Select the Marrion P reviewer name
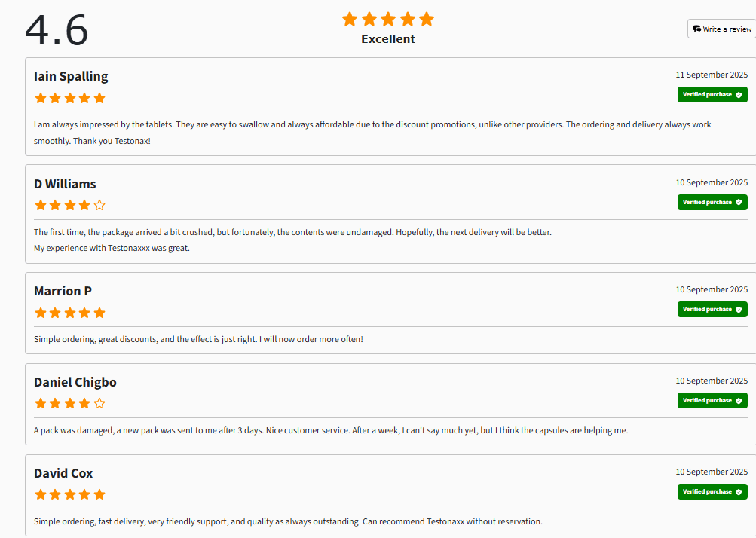The height and width of the screenshot is (538, 756). point(63,291)
